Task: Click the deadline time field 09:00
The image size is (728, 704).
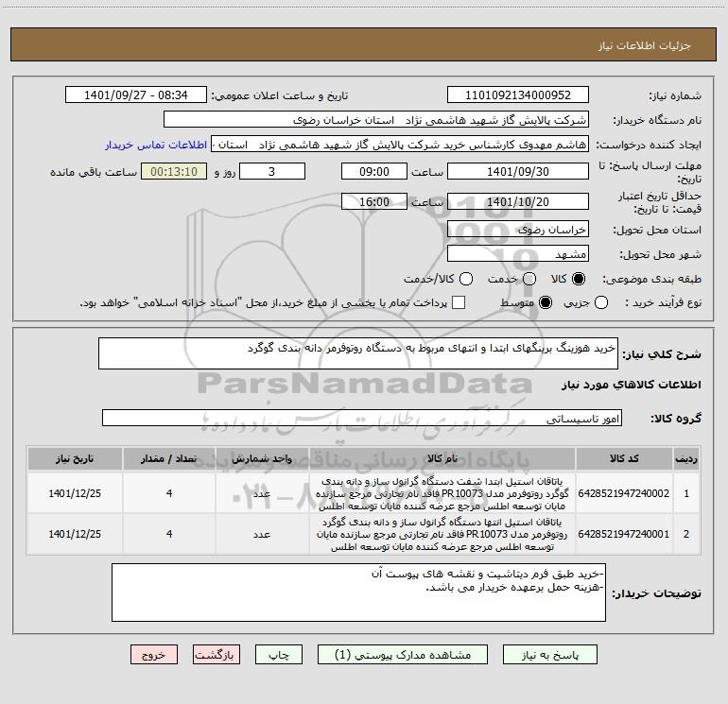Action: [x=374, y=171]
